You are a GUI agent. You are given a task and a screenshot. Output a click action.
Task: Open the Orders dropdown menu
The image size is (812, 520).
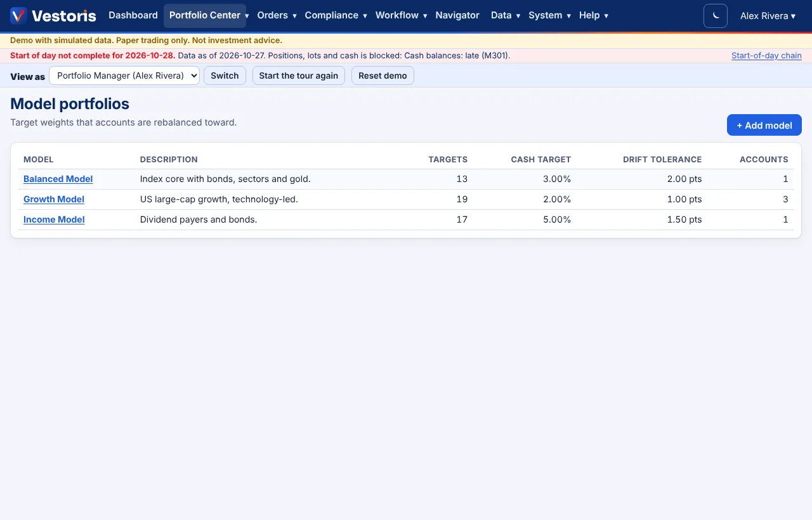[x=277, y=16]
